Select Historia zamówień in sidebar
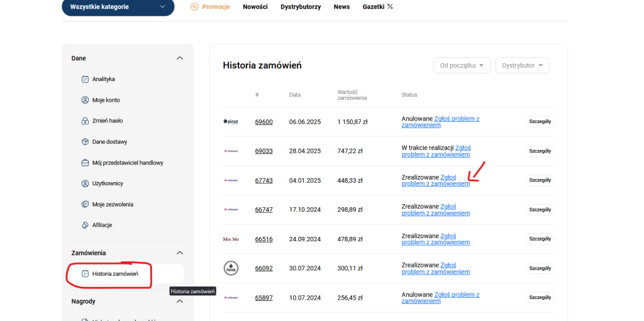 (x=114, y=274)
